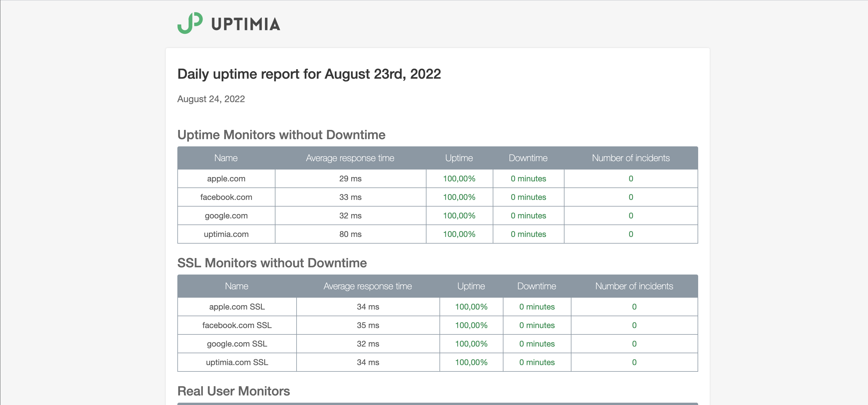Click '0 minutes' in facebook.com SSL row
Viewport: 868px width, 405px height.
click(537, 325)
